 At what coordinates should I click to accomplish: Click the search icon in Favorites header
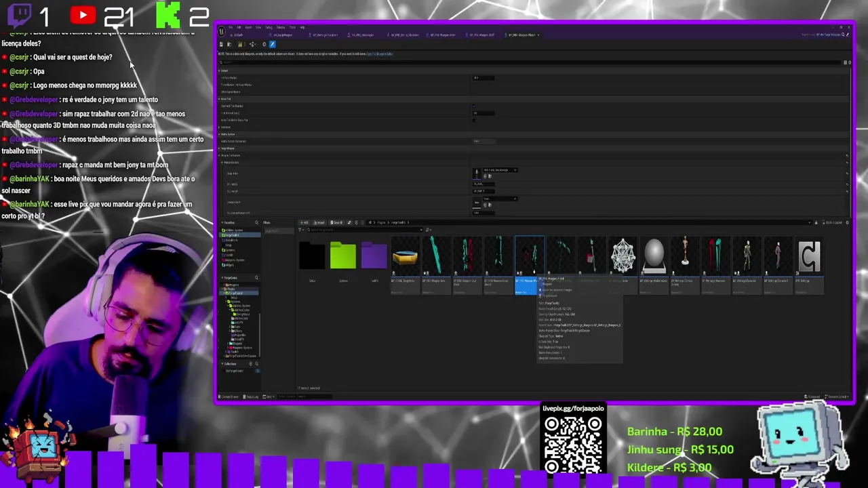coord(257,222)
